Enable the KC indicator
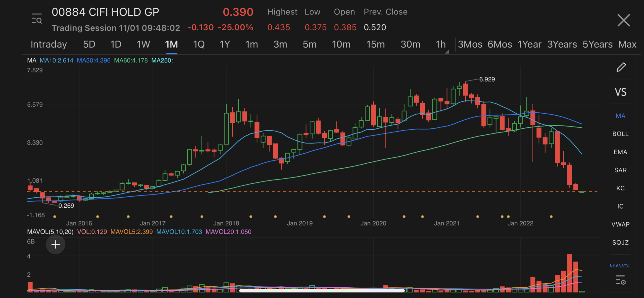The height and width of the screenshot is (298, 644). pyautogui.click(x=620, y=188)
